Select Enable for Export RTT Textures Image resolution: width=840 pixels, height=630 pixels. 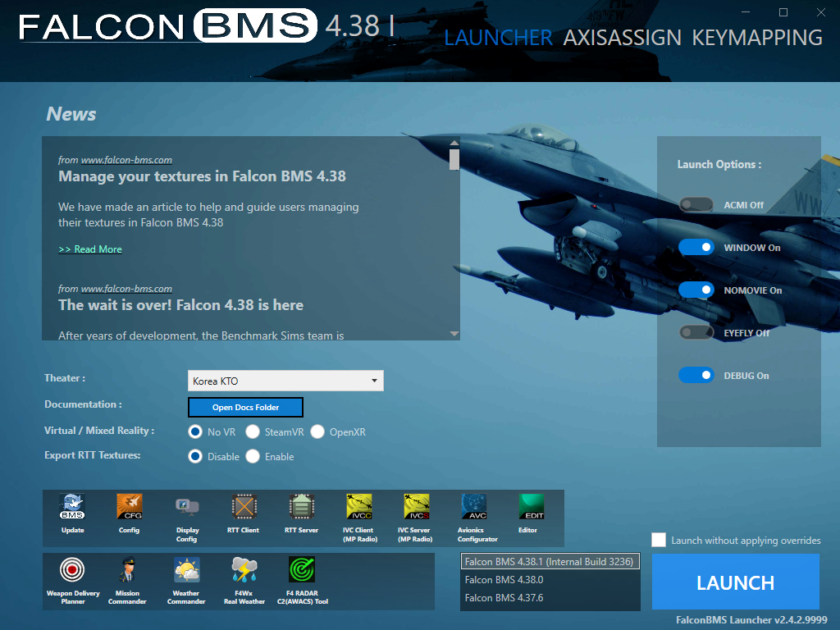click(x=253, y=456)
